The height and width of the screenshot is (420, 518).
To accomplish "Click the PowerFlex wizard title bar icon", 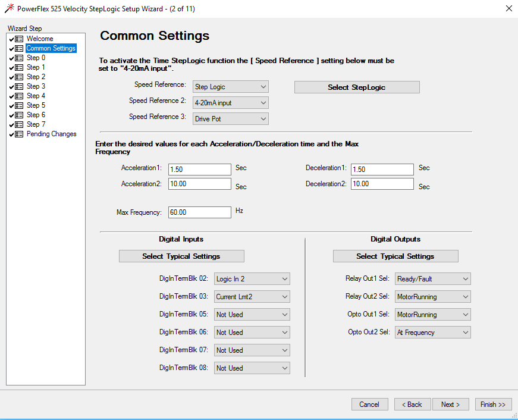I will [10, 8].
